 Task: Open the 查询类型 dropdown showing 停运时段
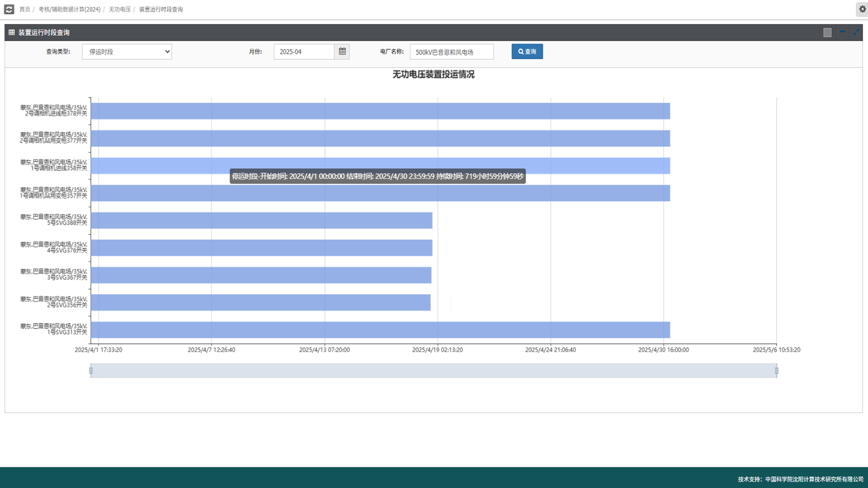pos(127,52)
